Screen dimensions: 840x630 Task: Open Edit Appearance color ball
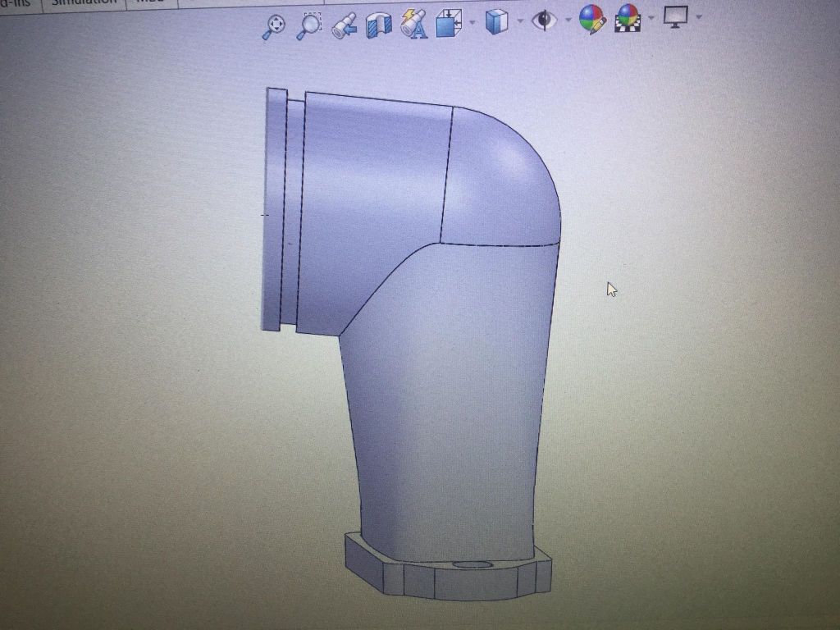click(592, 18)
